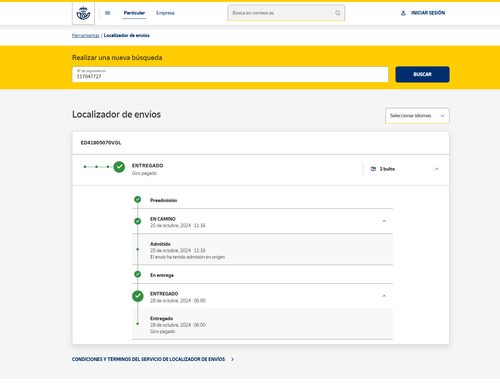Image resolution: width=500 pixels, height=388 pixels.
Task: Click the En entrega green check marker
Action: (x=138, y=274)
